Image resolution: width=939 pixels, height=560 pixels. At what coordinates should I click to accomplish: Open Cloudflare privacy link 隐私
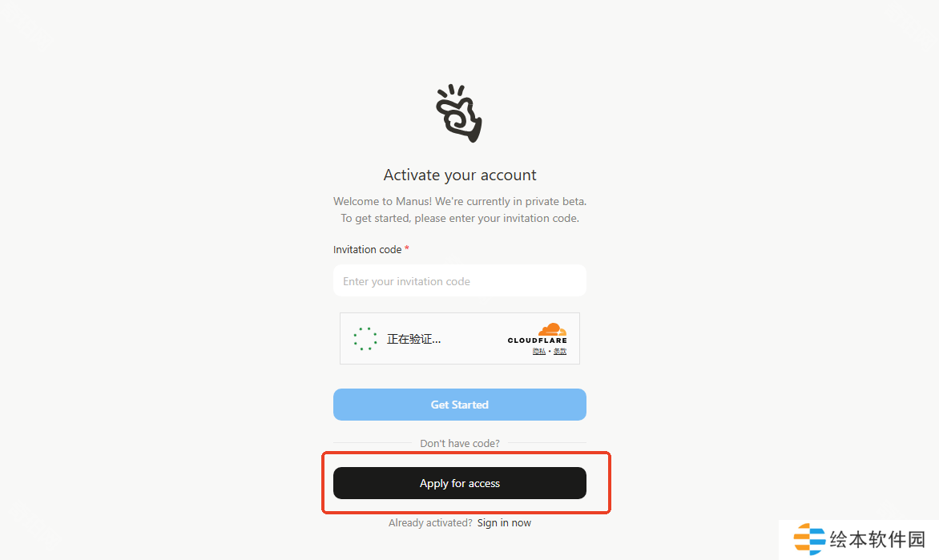pos(539,352)
